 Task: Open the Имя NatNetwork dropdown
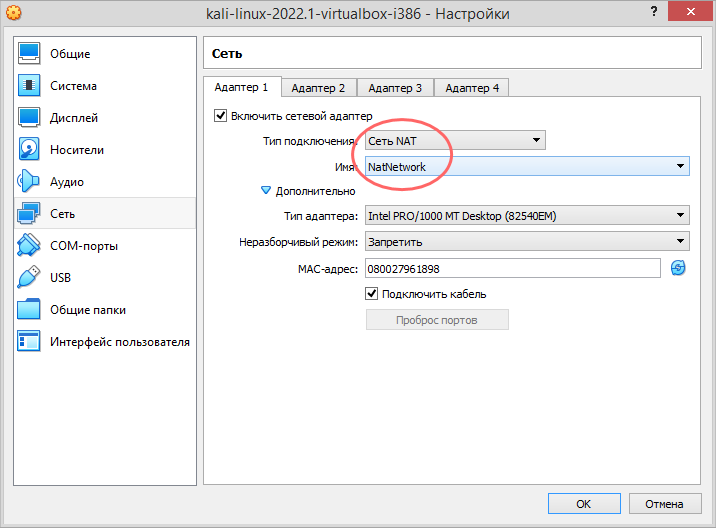click(x=527, y=166)
